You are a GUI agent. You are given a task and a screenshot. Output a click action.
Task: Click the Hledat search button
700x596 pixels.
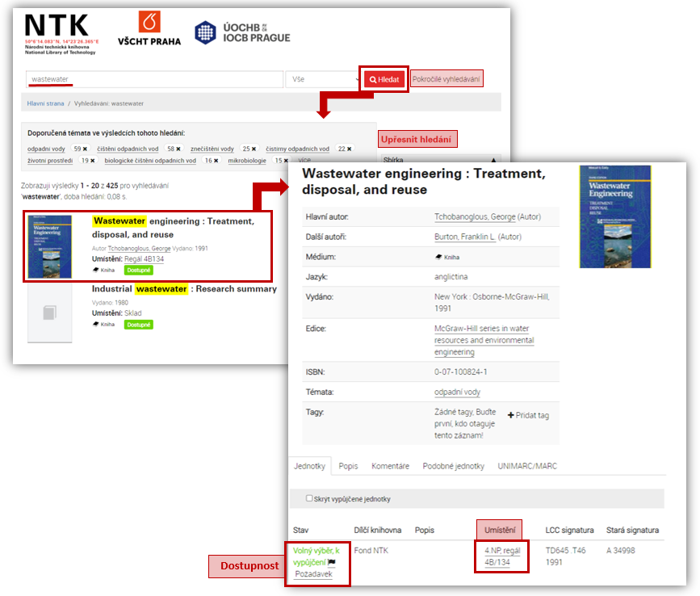click(x=384, y=79)
